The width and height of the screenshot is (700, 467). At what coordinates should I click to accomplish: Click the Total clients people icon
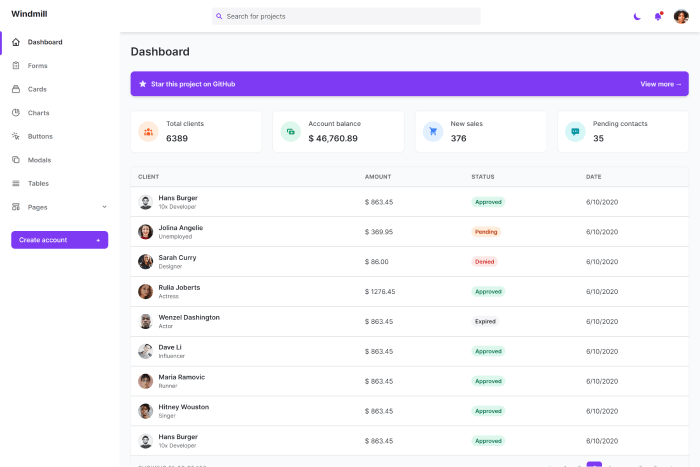click(x=148, y=132)
